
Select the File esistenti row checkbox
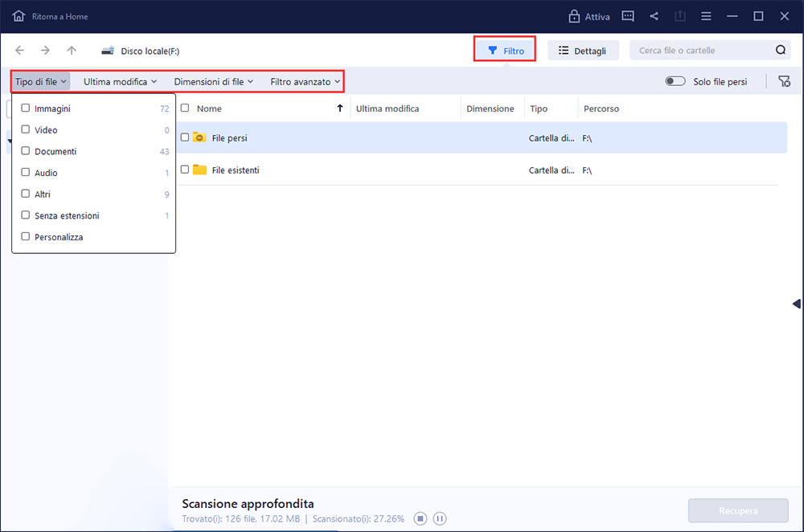tap(185, 169)
